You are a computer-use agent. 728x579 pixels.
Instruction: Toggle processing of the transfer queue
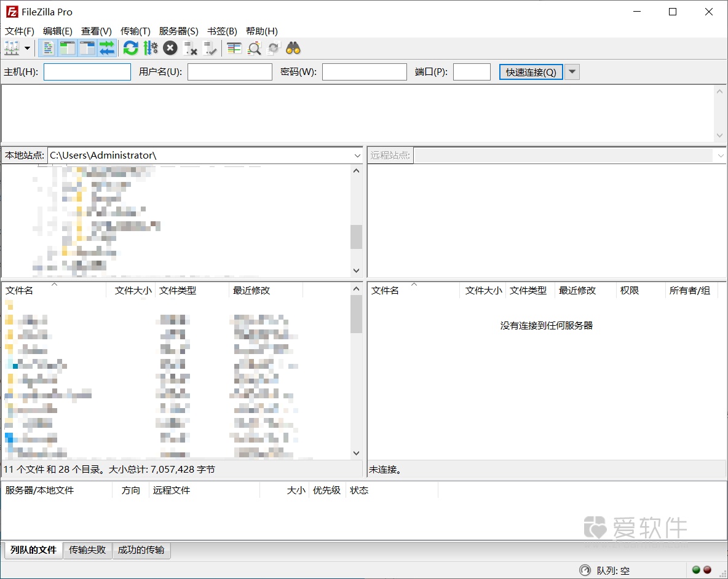[x=151, y=48]
